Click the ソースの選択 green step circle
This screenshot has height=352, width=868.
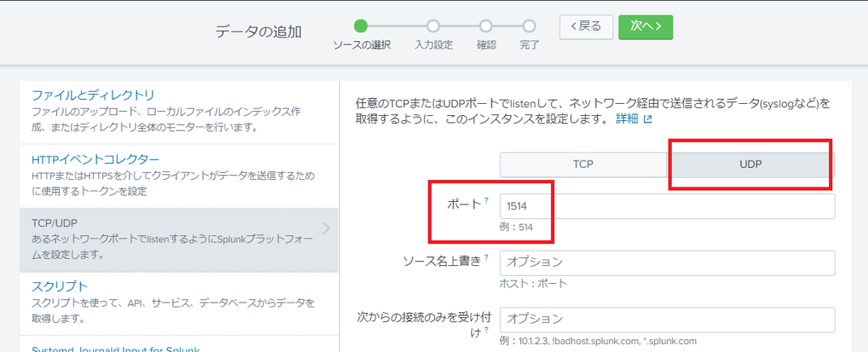click(x=361, y=26)
